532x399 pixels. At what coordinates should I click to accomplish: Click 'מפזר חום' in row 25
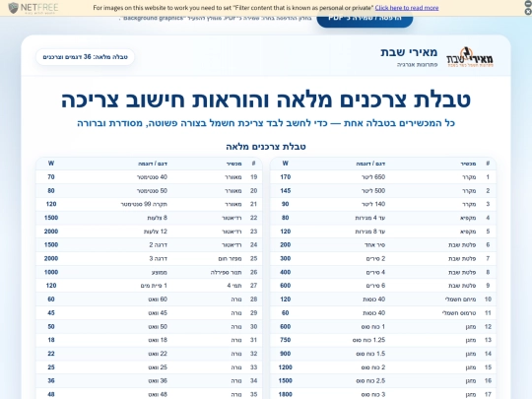pyautogui.click(x=230, y=258)
